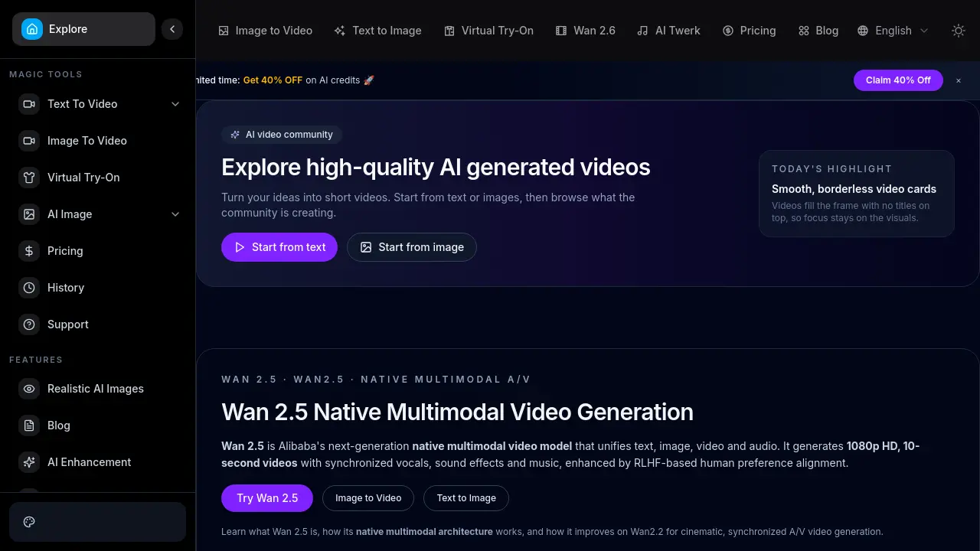Open Realistic AI Images from the sidebar

(98, 389)
